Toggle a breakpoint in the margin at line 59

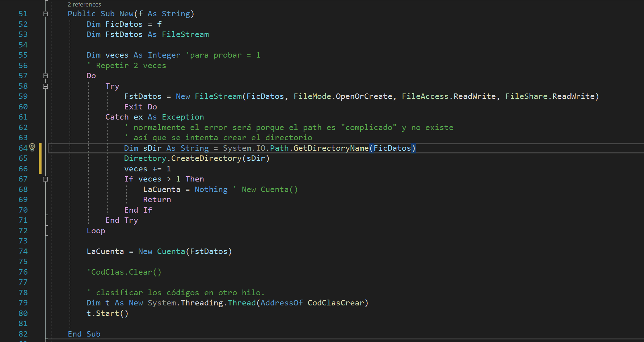click(7, 96)
